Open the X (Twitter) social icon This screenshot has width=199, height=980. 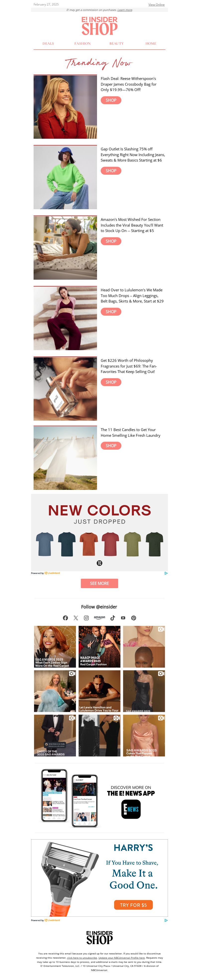coord(76,618)
